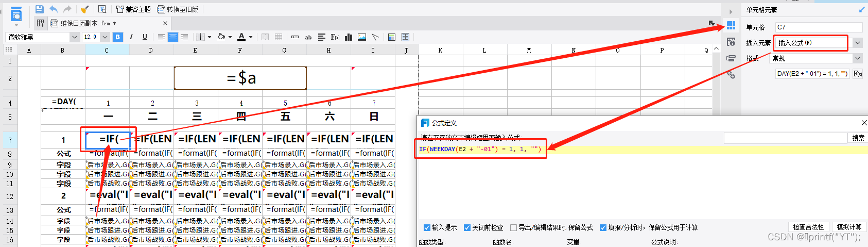The height and width of the screenshot is (247, 868).
Task: Select row 7 header
Action: 10,140
